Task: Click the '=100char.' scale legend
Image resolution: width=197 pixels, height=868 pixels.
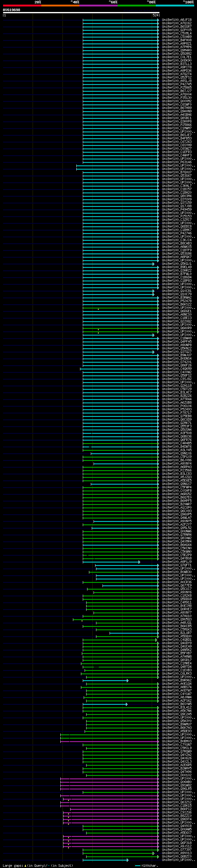Action: (x=147, y=866)
